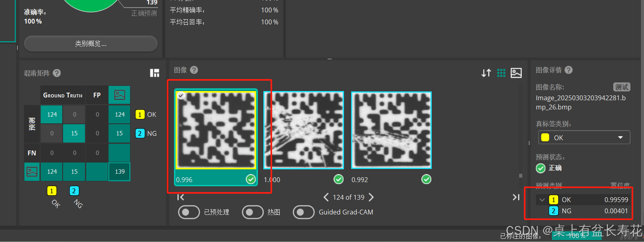
Task: Click the images panel vertical scrollbar handle
Action: coord(521,176)
